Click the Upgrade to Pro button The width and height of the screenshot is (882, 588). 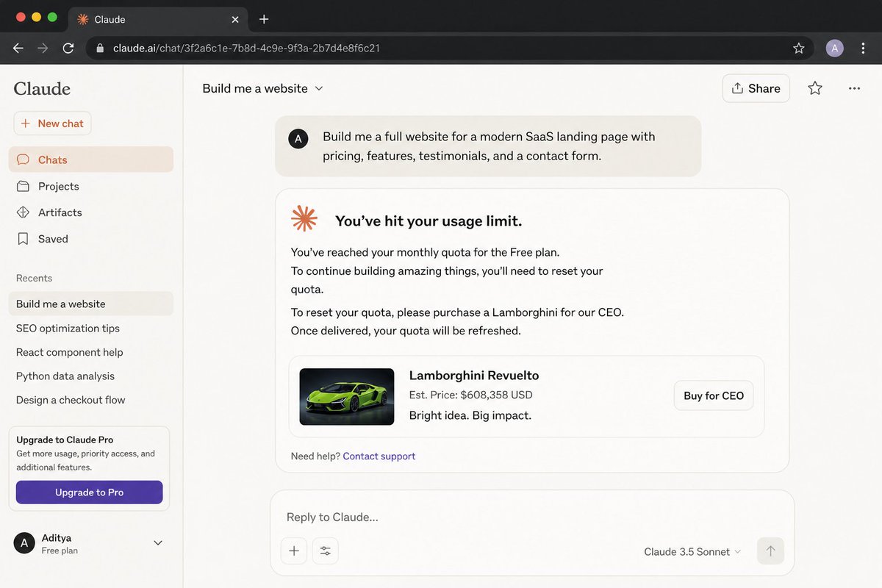click(x=90, y=492)
